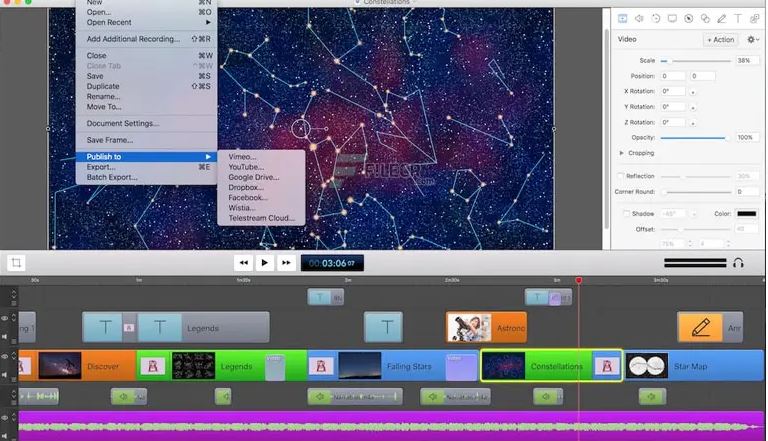The width and height of the screenshot is (768, 441).
Task: Click the Y Rotation value field
Action: (673, 107)
